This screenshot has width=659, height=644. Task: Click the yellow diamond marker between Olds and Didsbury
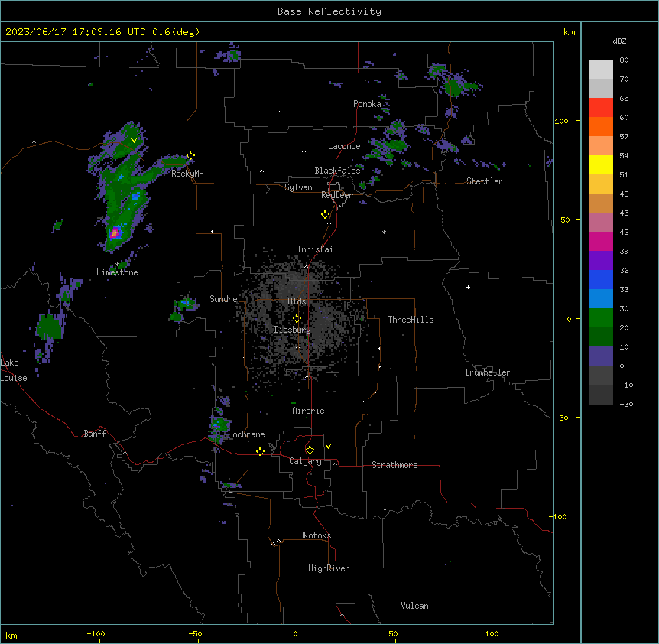pyautogui.click(x=297, y=319)
